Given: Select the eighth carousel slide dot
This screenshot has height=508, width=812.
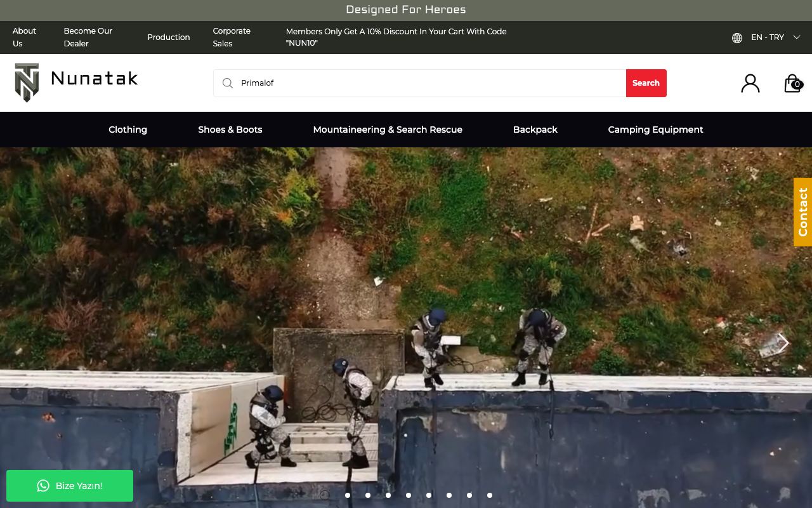Looking at the screenshot, I should 469,495.
